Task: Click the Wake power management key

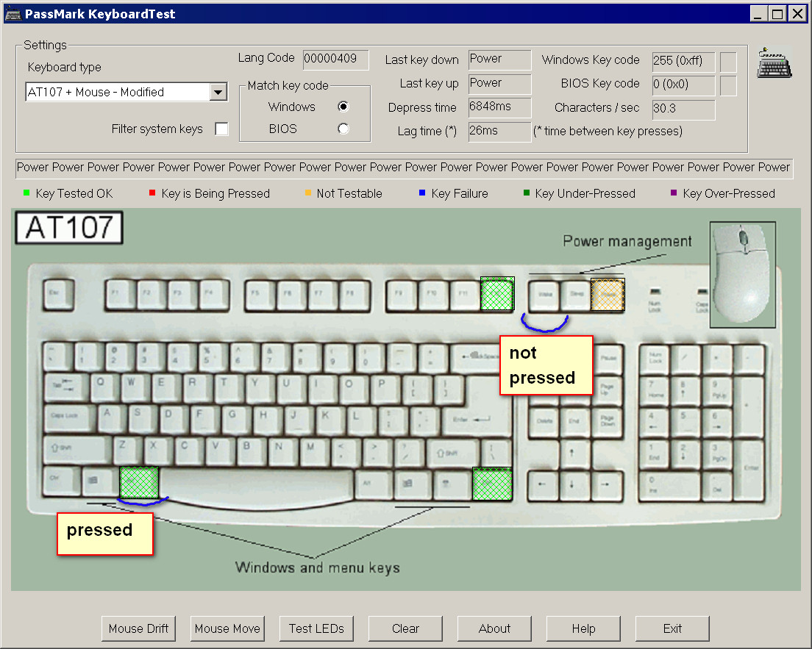Action: point(544,295)
